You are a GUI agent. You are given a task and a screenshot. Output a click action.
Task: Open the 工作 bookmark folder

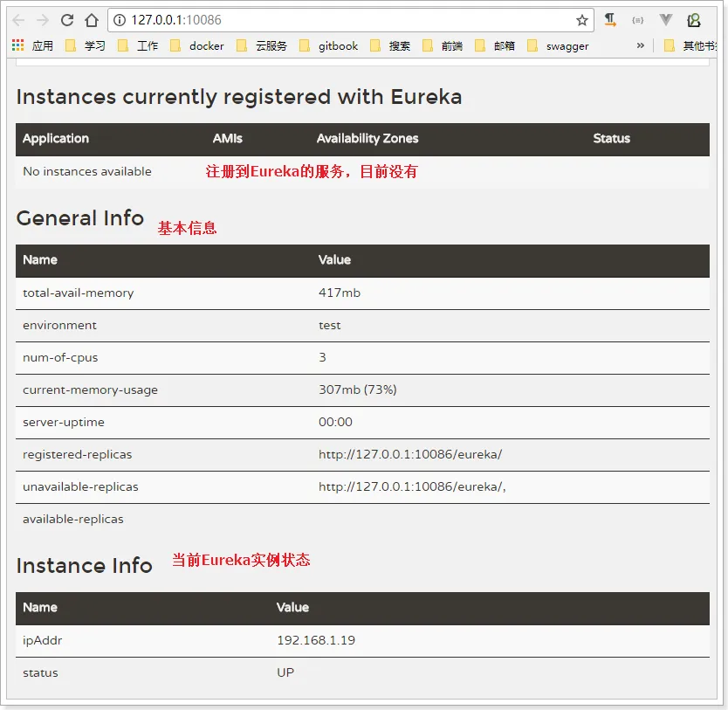[138, 45]
